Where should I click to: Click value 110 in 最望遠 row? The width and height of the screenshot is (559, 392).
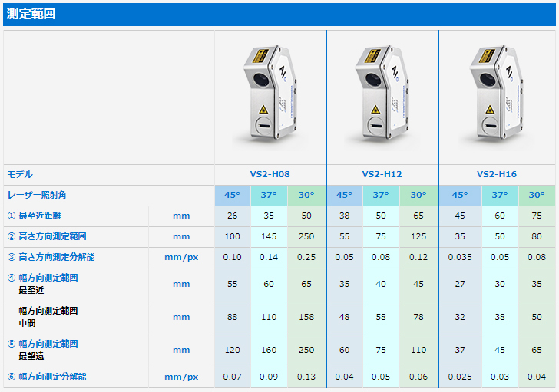[418, 350]
